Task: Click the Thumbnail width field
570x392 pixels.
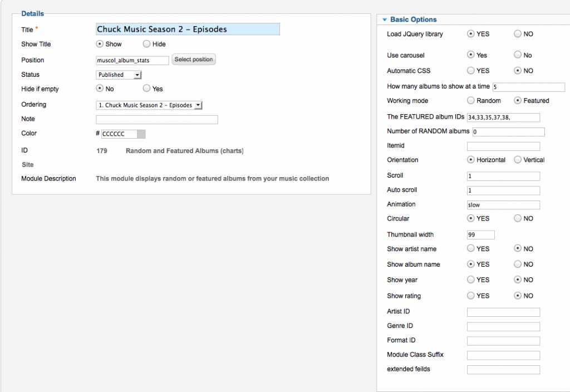Action: coord(481,235)
